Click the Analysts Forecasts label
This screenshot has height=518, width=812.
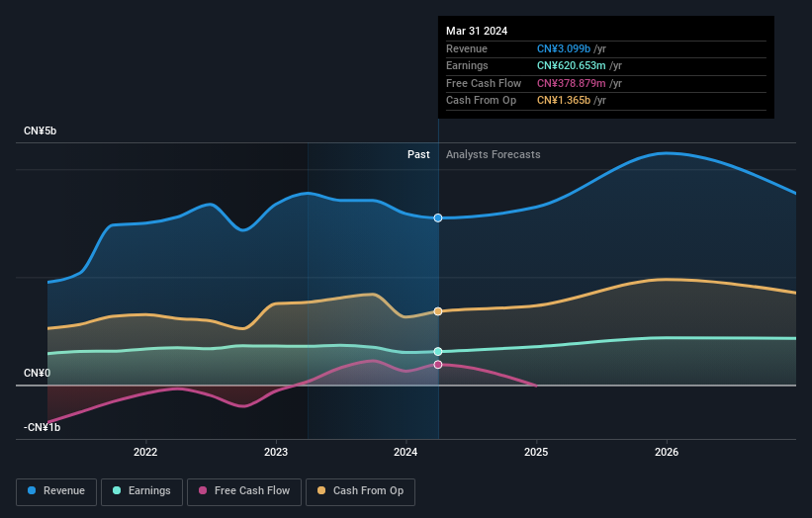click(493, 155)
